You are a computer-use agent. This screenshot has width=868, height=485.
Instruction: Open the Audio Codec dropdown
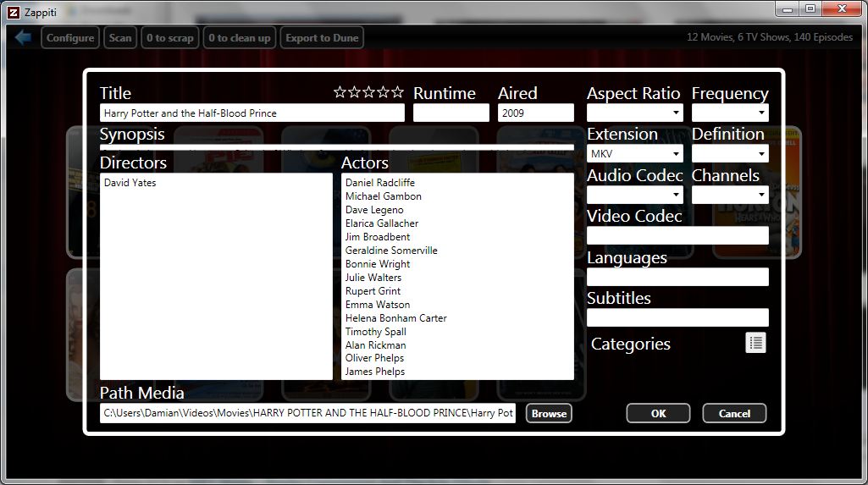[x=635, y=195]
